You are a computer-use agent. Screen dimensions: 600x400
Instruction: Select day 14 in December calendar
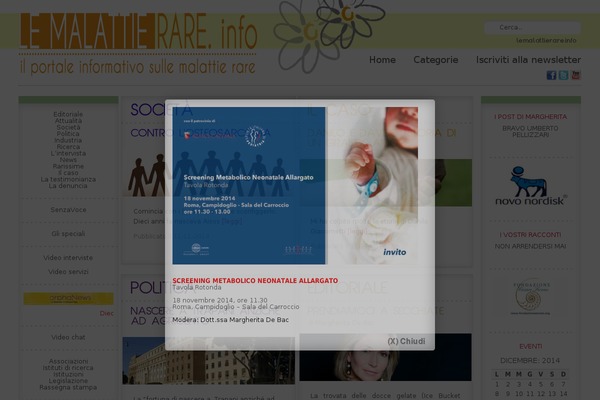[x=563, y=393]
